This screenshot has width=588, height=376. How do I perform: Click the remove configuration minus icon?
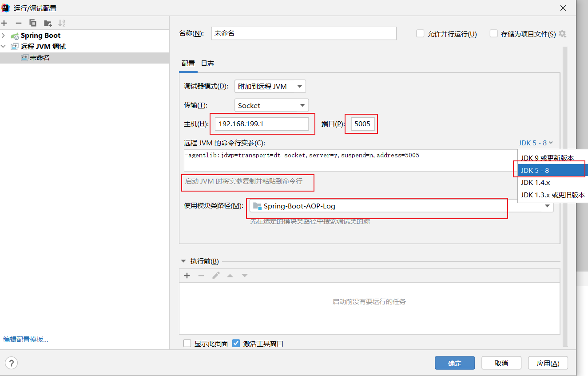pyautogui.click(x=18, y=23)
